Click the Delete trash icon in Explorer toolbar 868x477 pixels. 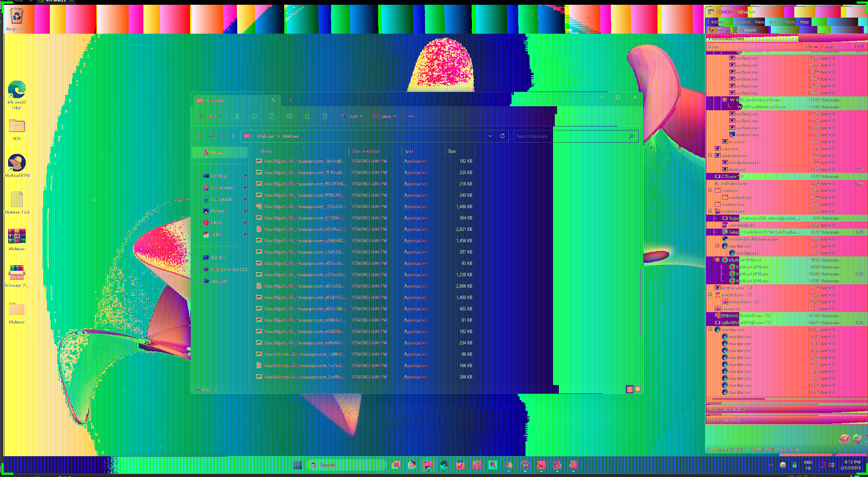point(325,116)
